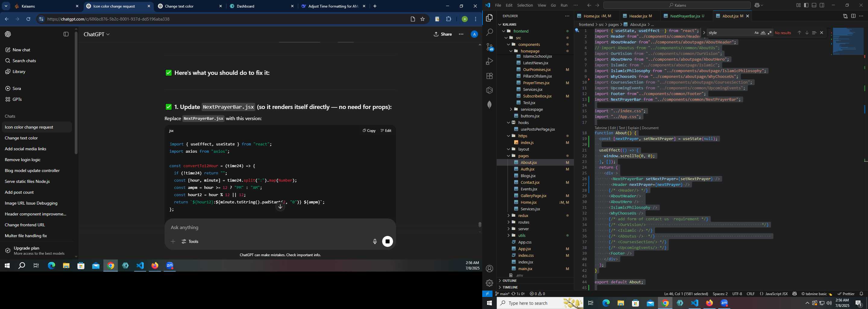This screenshot has width=868, height=309.
Task: Go to previous match in find widget
Action: (799, 33)
